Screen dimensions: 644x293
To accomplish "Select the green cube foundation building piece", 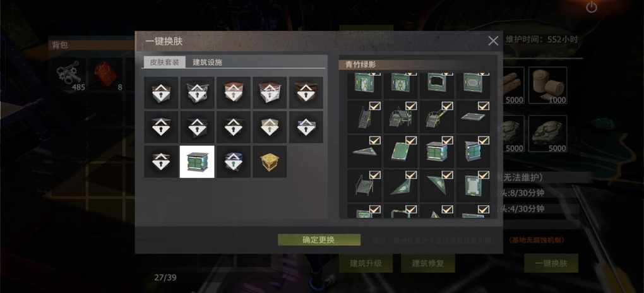I will 437,151.
